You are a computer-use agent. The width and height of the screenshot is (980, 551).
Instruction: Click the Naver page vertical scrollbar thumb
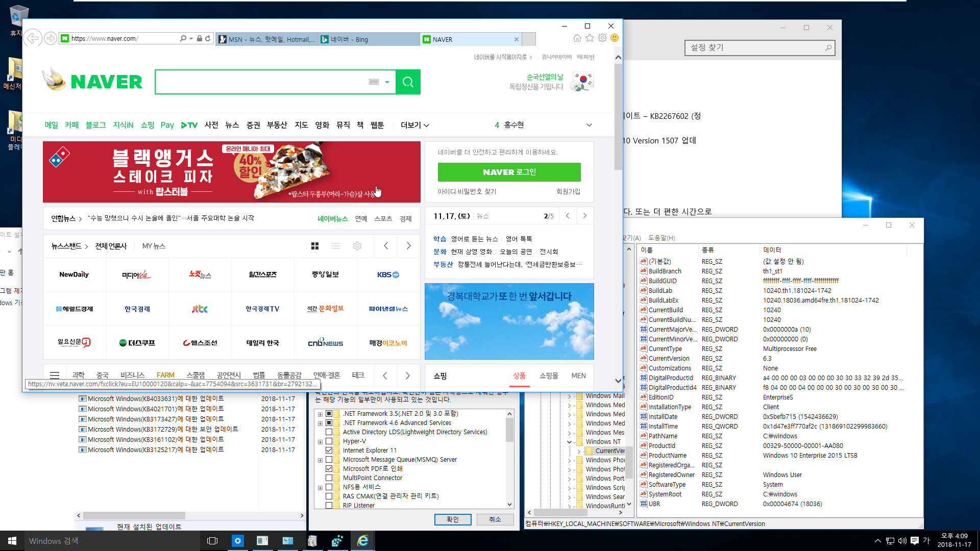point(618,117)
